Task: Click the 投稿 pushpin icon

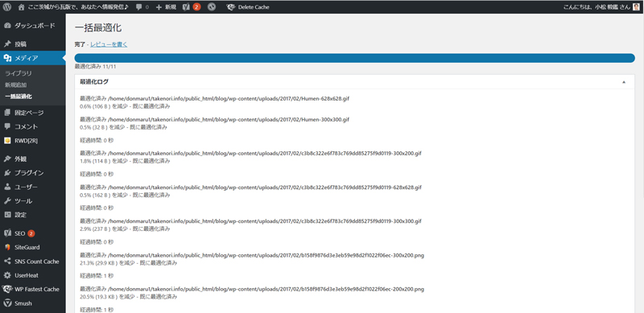Action: [x=7, y=44]
